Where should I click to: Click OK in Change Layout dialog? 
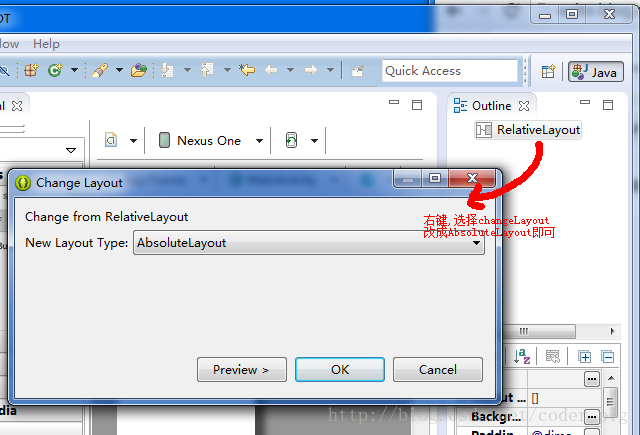click(340, 370)
